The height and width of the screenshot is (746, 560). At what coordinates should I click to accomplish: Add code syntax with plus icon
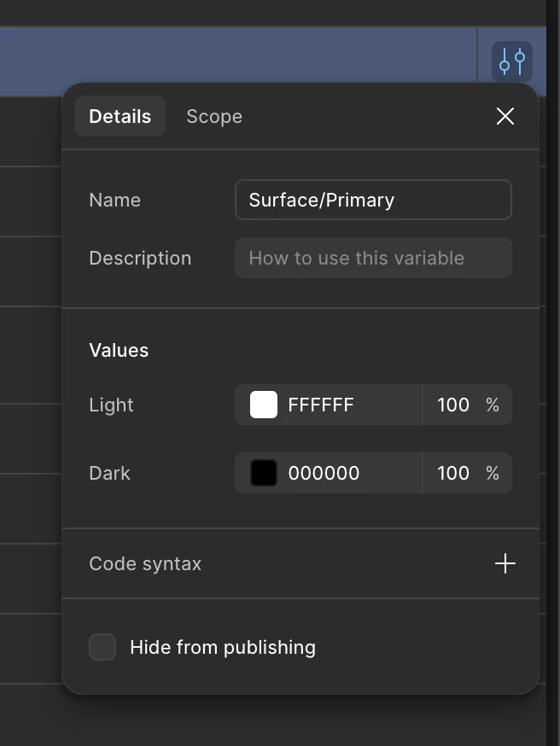point(505,563)
